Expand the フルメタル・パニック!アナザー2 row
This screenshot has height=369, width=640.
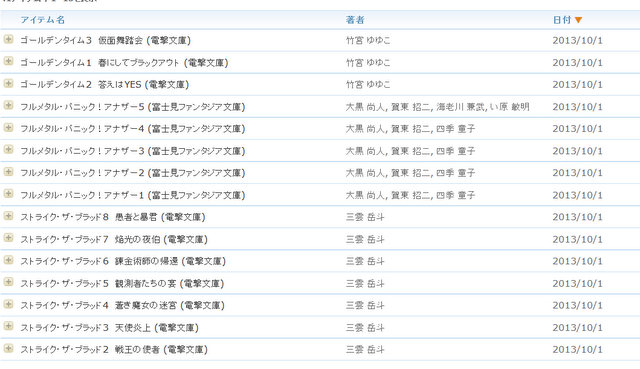click(8, 171)
